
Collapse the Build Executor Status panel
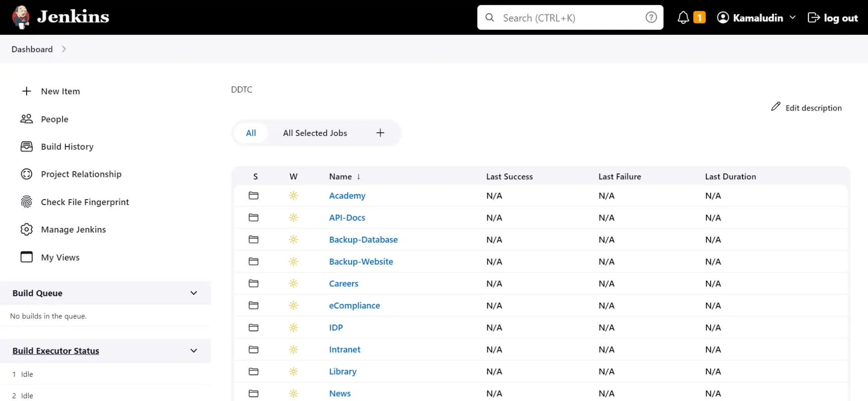[x=193, y=351]
